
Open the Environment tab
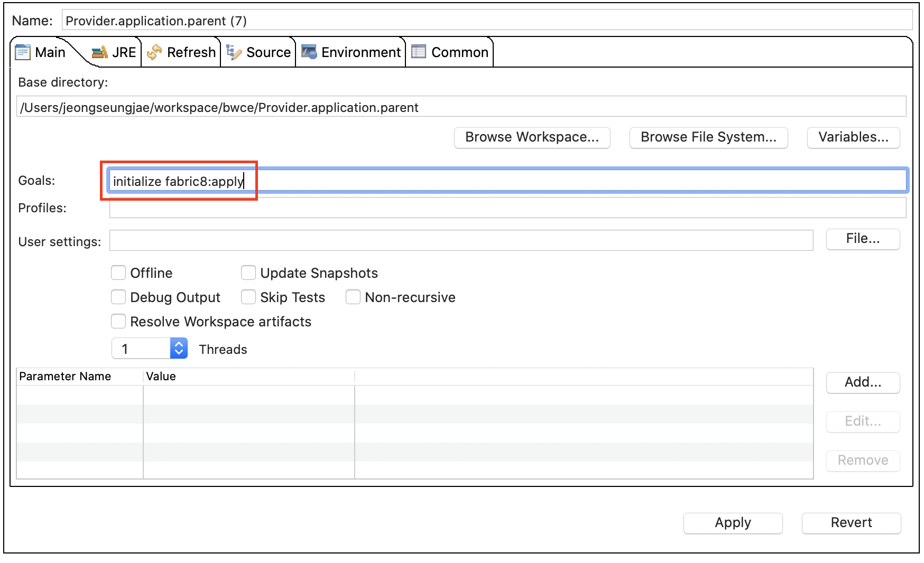click(351, 52)
